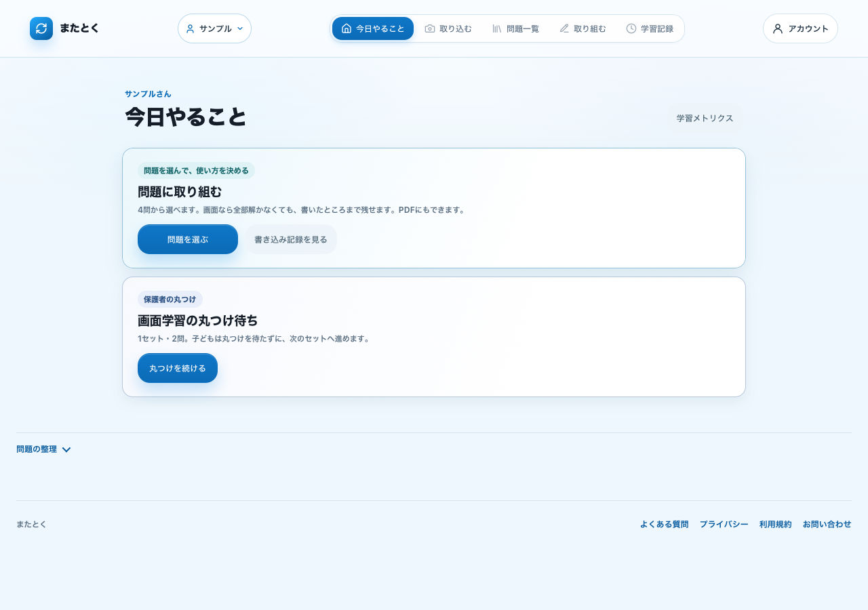Open 学習メトリクス
The height and width of the screenshot is (610, 868).
[x=705, y=118]
